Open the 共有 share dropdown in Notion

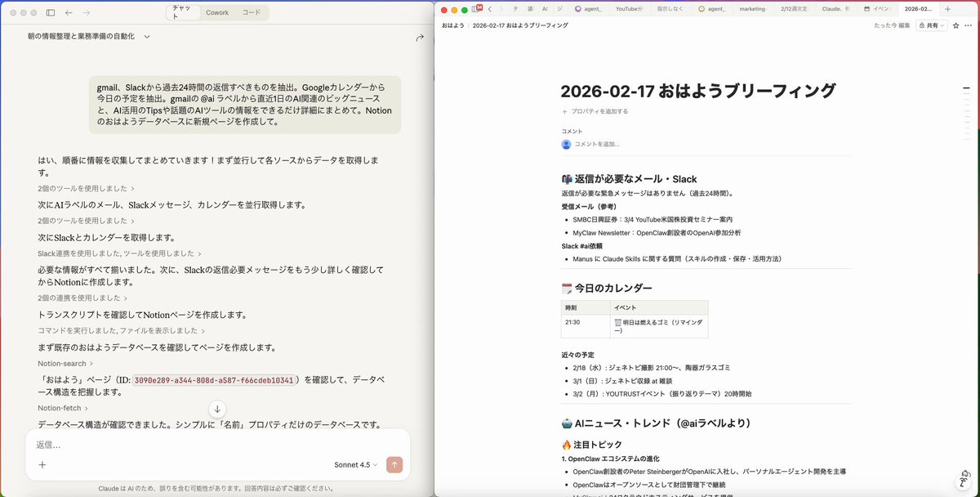tap(931, 25)
